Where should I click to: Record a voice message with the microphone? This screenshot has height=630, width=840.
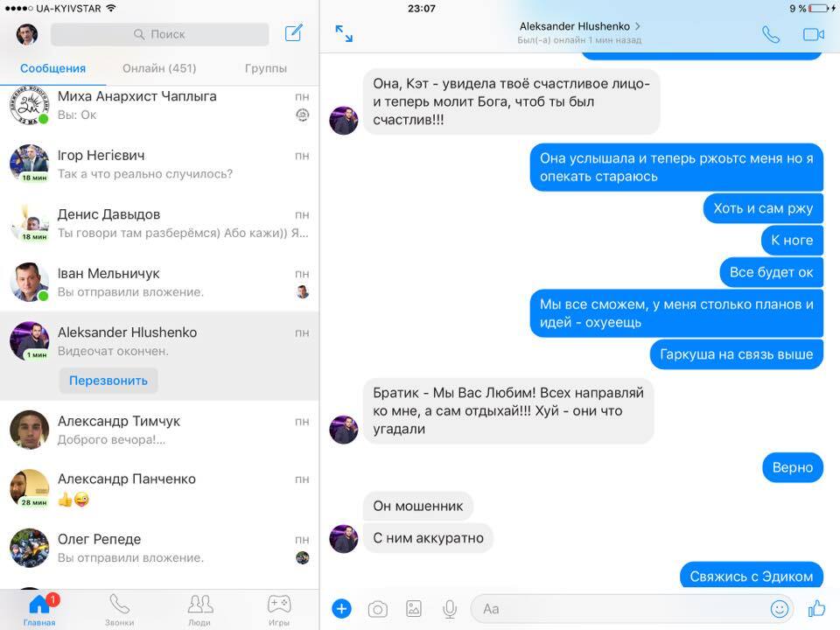click(450, 608)
